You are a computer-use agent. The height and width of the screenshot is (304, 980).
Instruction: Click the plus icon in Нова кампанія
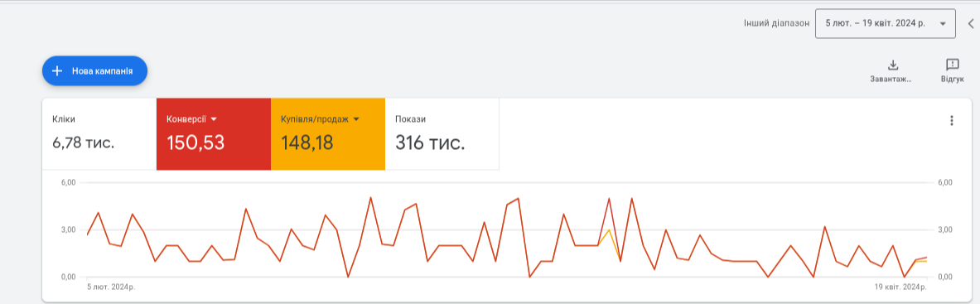pyautogui.click(x=57, y=70)
